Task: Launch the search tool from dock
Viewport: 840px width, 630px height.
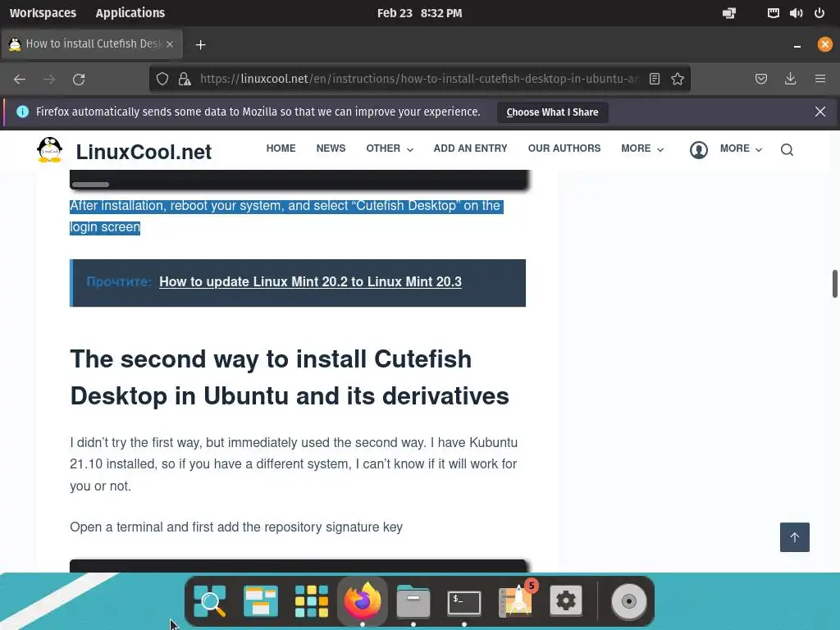Action: [x=209, y=601]
